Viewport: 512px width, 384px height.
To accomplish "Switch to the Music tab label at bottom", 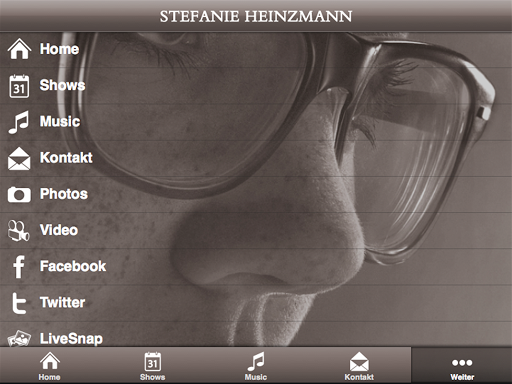I will point(256,377).
